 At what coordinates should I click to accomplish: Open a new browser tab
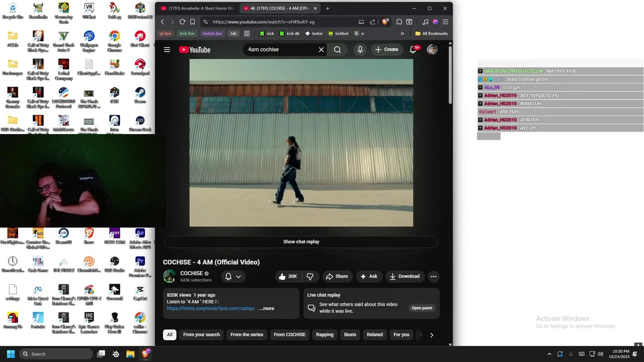point(328,9)
